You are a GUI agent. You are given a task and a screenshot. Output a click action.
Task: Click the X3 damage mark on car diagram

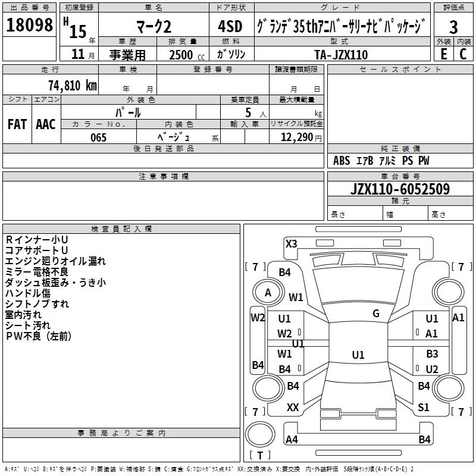click(x=291, y=243)
